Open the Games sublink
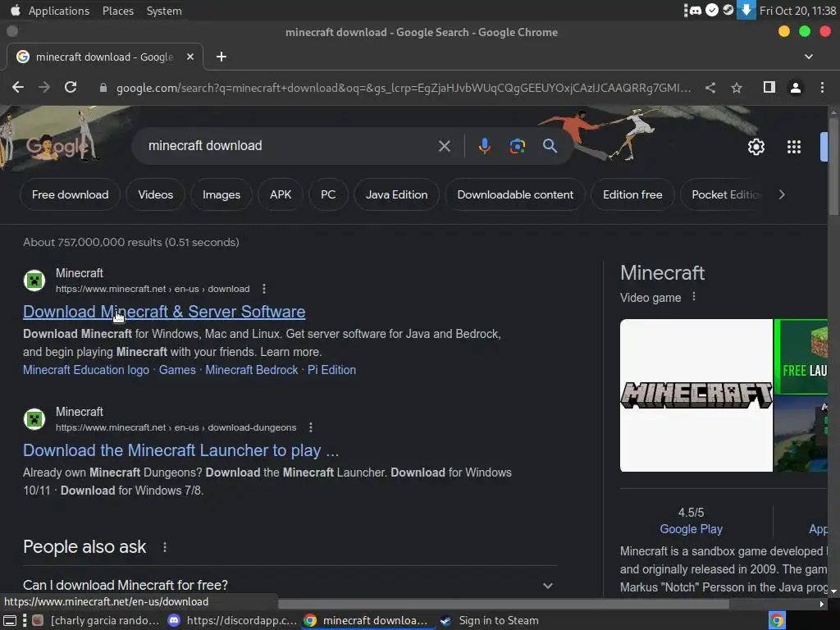Screen dimensions: 840x630 pos(177,370)
